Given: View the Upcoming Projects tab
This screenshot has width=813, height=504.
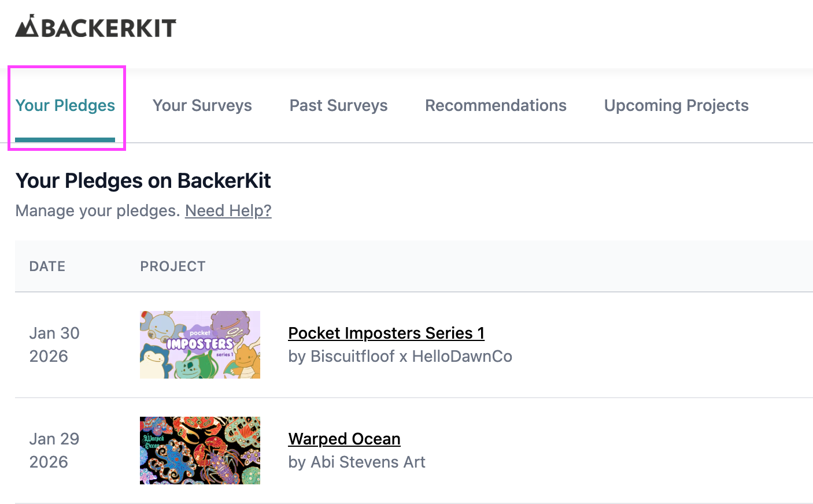Looking at the screenshot, I should pos(676,106).
